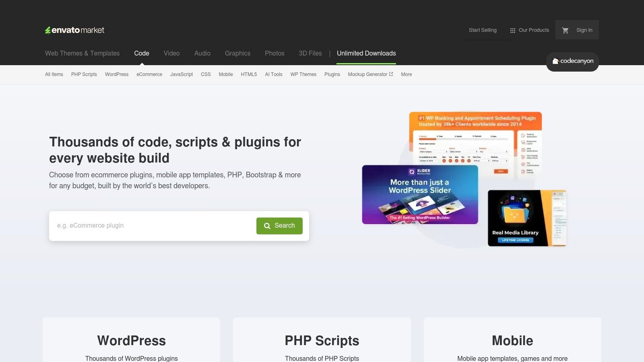Open Web Themes & Templates
The height and width of the screenshot is (362, 644).
click(82, 53)
